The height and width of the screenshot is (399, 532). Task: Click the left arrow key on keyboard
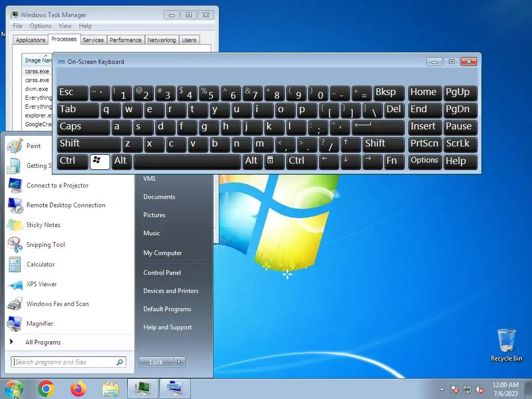click(329, 162)
